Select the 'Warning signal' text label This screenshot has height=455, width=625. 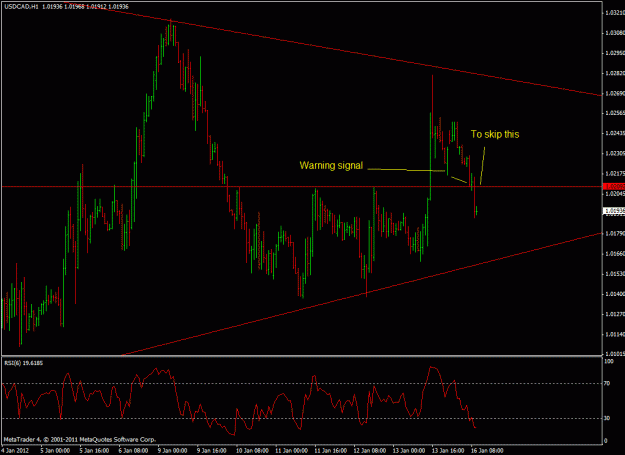331,165
